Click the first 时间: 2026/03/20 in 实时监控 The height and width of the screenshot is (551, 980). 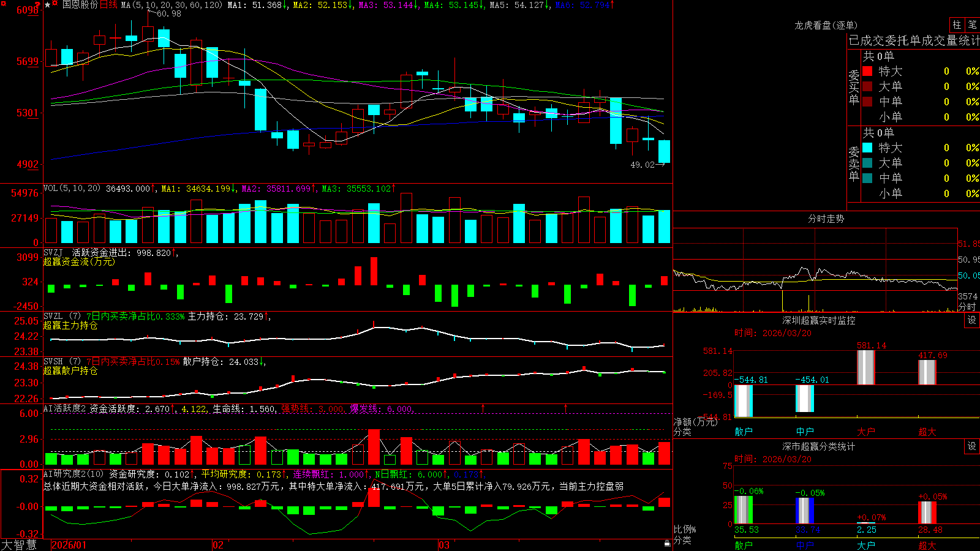pyautogui.click(x=772, y=333)
